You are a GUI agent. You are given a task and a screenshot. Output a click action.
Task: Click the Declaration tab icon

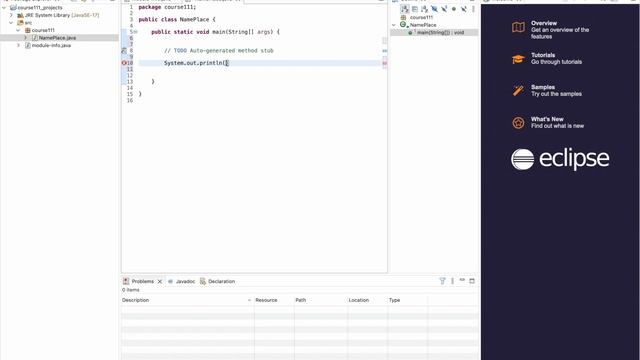click(203, 281)
